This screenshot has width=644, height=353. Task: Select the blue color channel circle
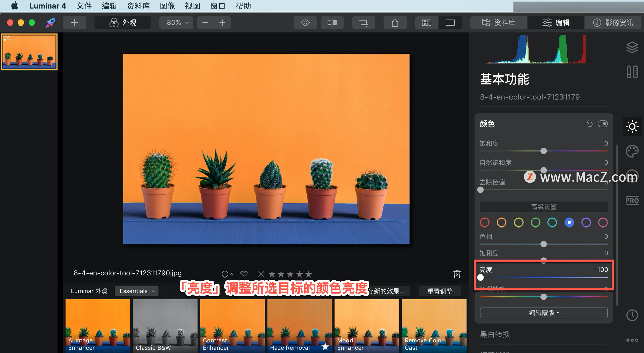click(569, 222)
